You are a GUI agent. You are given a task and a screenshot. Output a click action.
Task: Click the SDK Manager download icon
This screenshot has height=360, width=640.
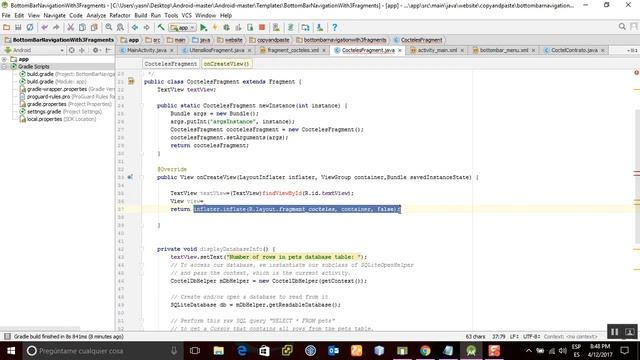(320, 27)
